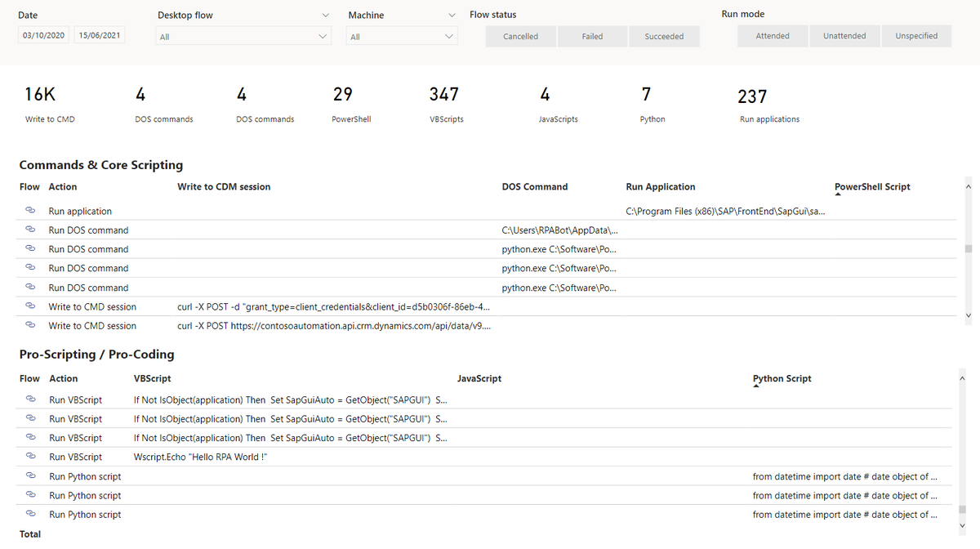Select the 237 Run applications card
Viewport: 980px width, 549px height.
point(769,105)
